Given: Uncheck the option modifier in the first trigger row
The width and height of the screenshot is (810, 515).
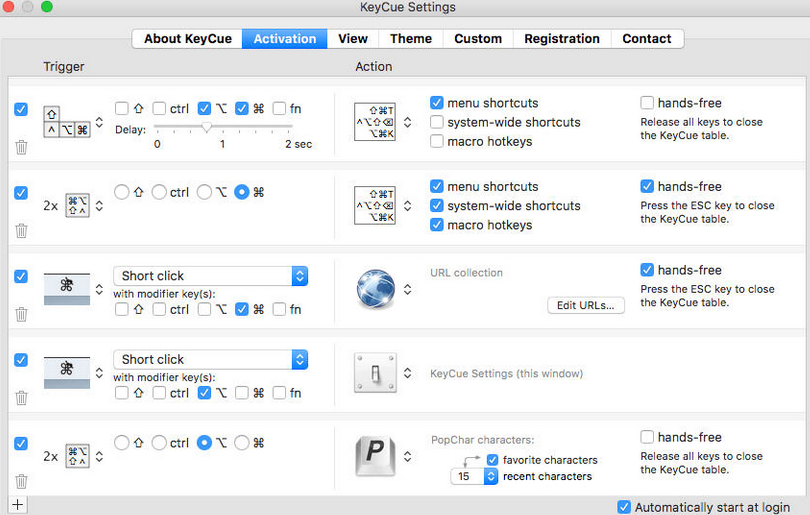Looking at the screenshot, I should click(x=205, y=108).
